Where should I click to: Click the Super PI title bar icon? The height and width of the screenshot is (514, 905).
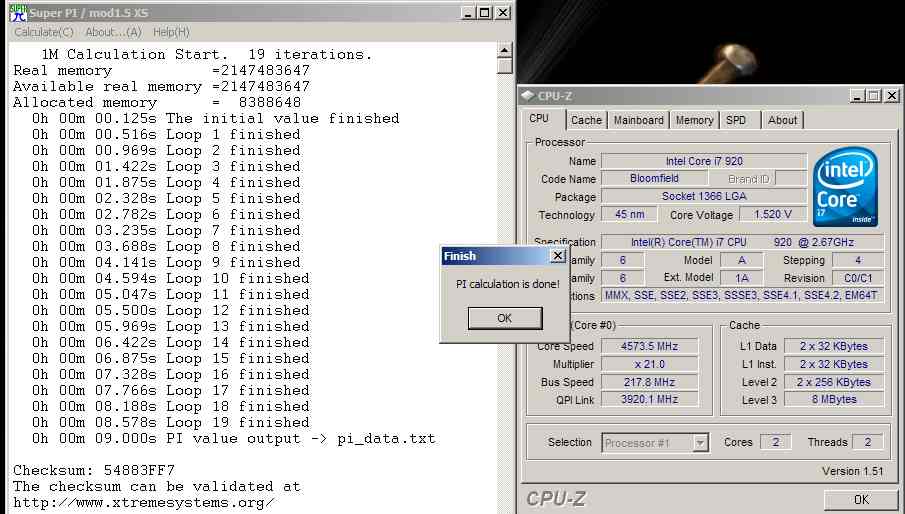tap(18, 13)
